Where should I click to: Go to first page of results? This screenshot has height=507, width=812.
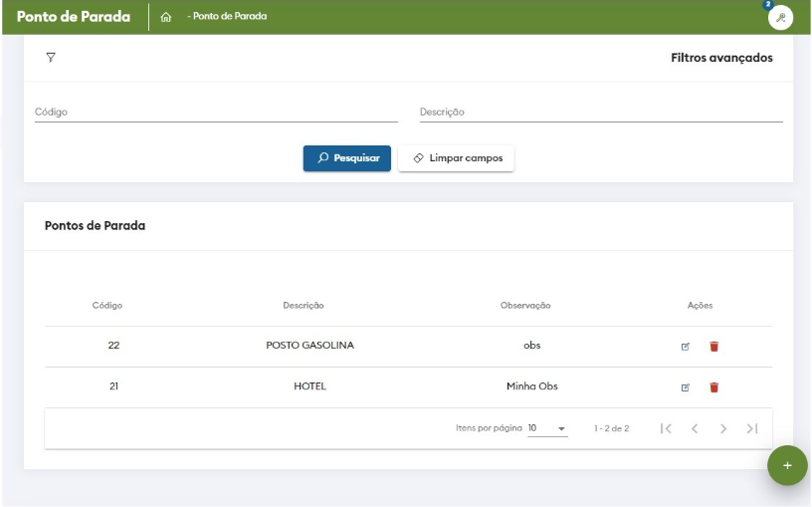click(x=667, y=428)
